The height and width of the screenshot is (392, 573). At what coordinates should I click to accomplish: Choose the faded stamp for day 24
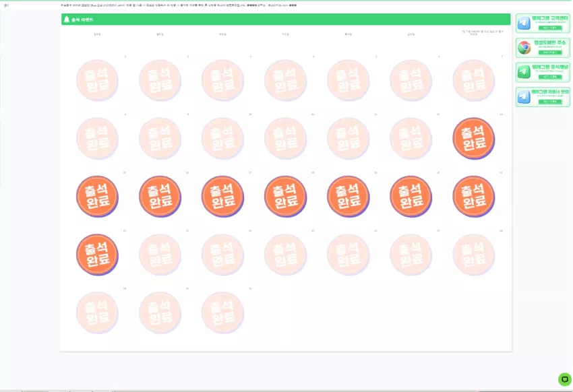(222, 255)
